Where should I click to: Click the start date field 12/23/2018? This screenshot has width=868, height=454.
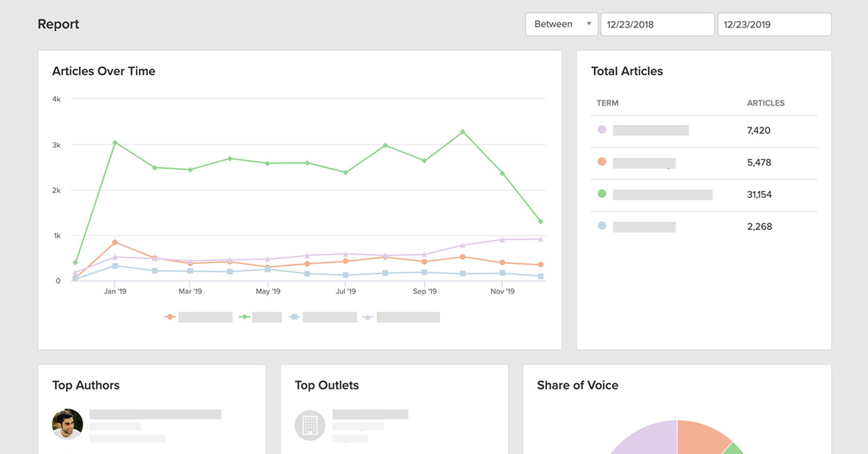[x=657, y=24]
